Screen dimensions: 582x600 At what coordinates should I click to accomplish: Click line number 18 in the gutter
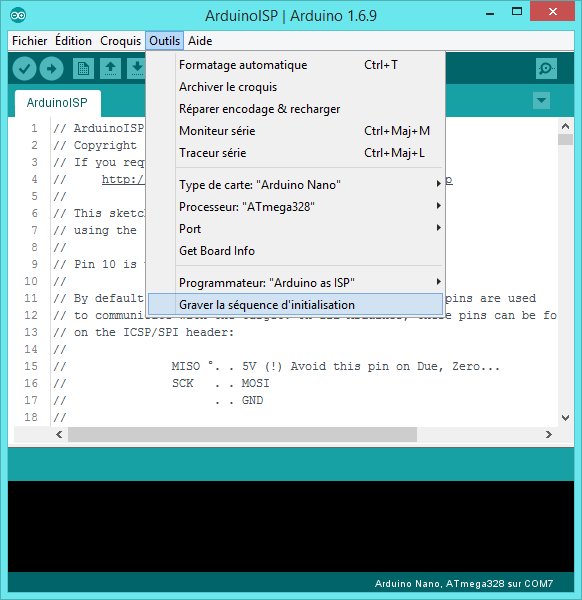click(31, 417)
